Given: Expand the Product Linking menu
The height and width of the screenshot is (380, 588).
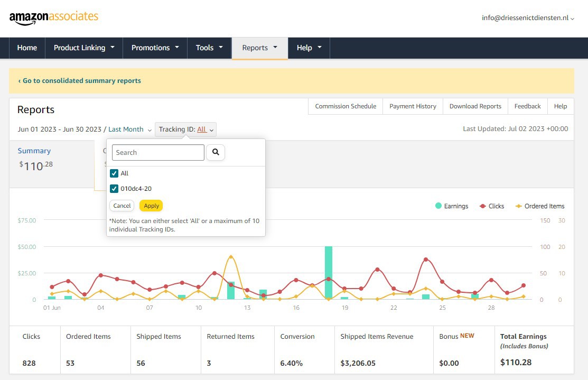Looking at the screenshot, I should tap(84, 48).
